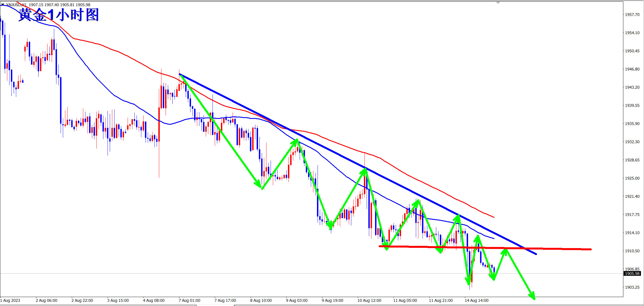Click the 7 Aug 01:00 time label
The image size is (644, 306).
coord(189,300)
